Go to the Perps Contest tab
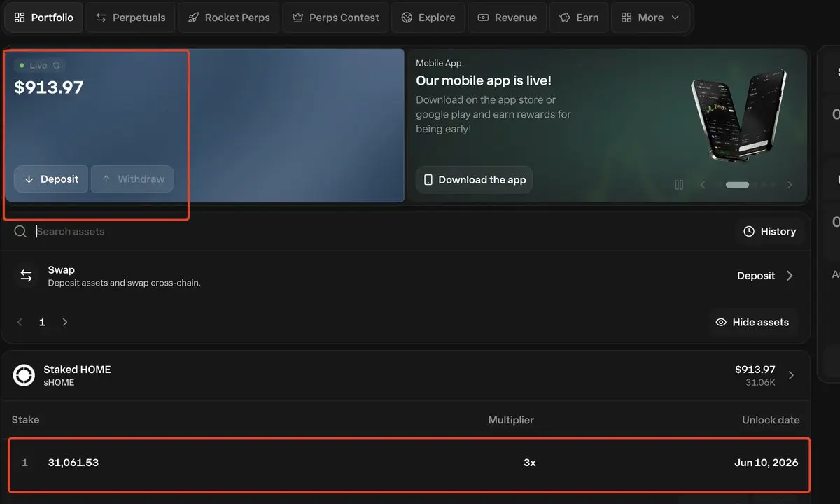The height and width of the screenshot is (504, 840). pyautogui.click(x=335, y=17)
